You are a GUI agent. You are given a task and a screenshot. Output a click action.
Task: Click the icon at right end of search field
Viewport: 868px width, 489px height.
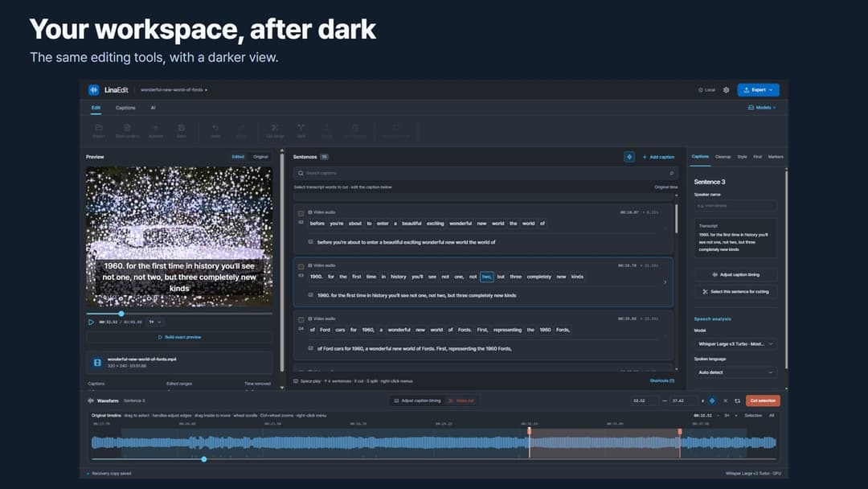671,174
